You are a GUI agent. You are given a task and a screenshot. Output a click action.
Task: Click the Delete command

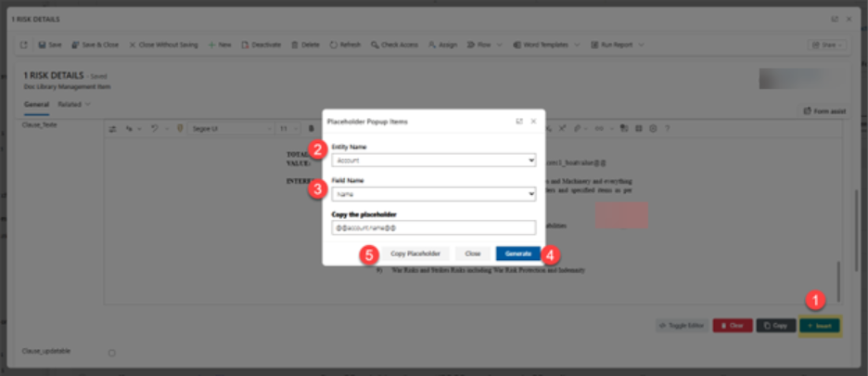coord(306,45)
